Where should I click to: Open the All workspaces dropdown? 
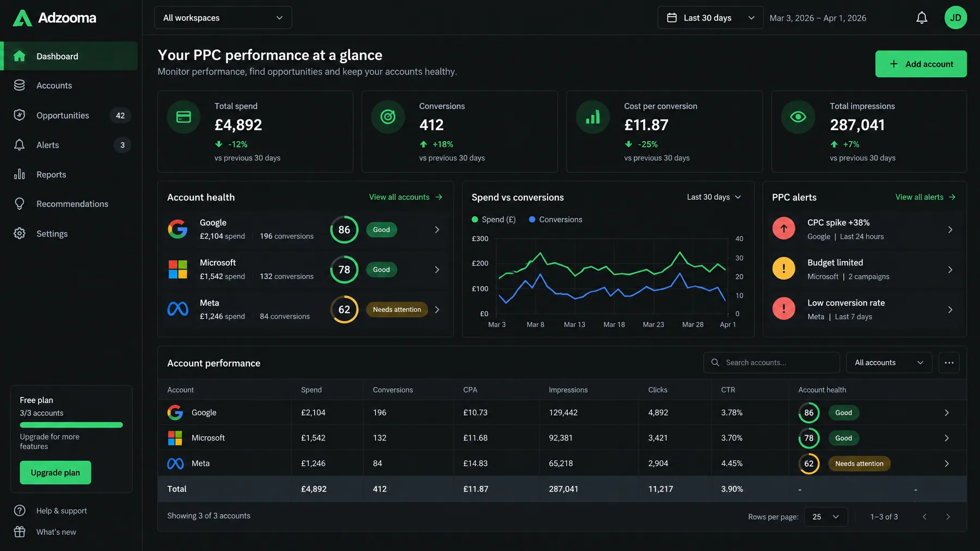(223, 18)
